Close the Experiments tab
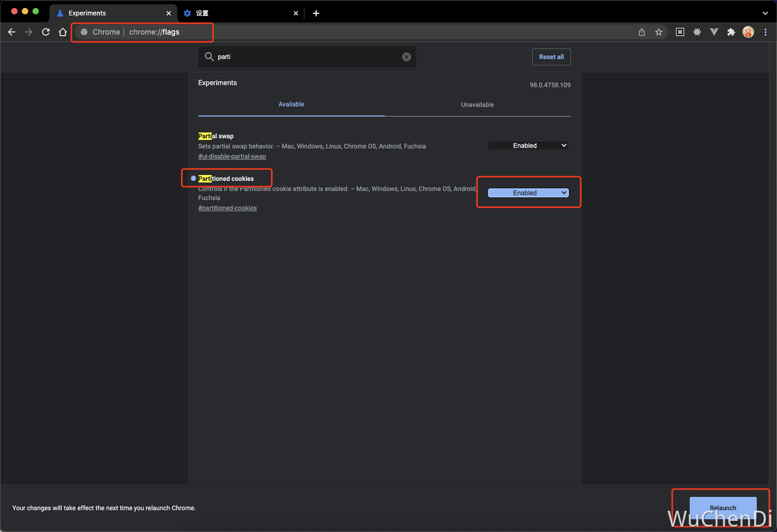The image size is (777, 532). (x=169, y=13)
